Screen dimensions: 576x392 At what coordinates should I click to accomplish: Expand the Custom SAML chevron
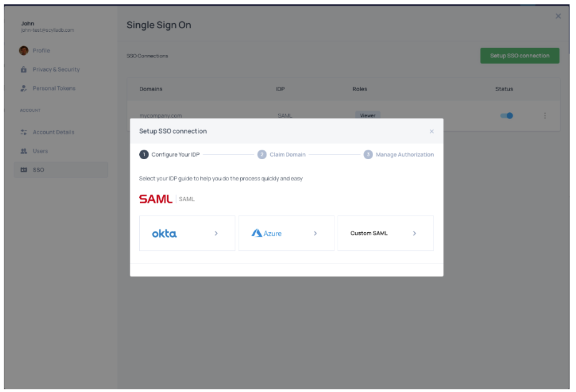[414, 233]
